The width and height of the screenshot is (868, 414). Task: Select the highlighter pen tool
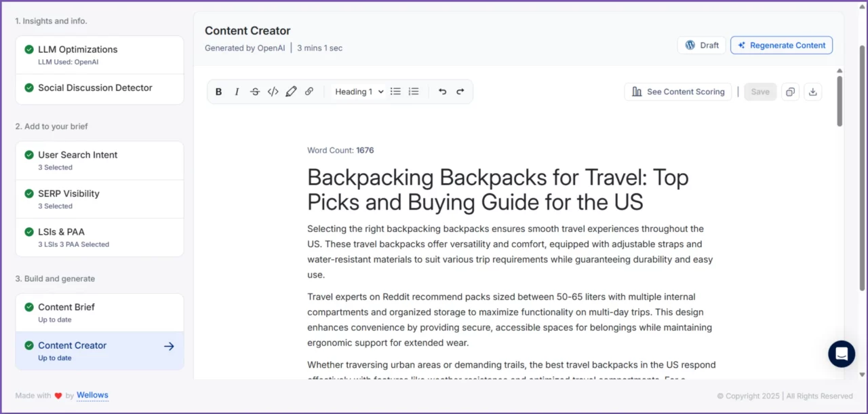291,92
